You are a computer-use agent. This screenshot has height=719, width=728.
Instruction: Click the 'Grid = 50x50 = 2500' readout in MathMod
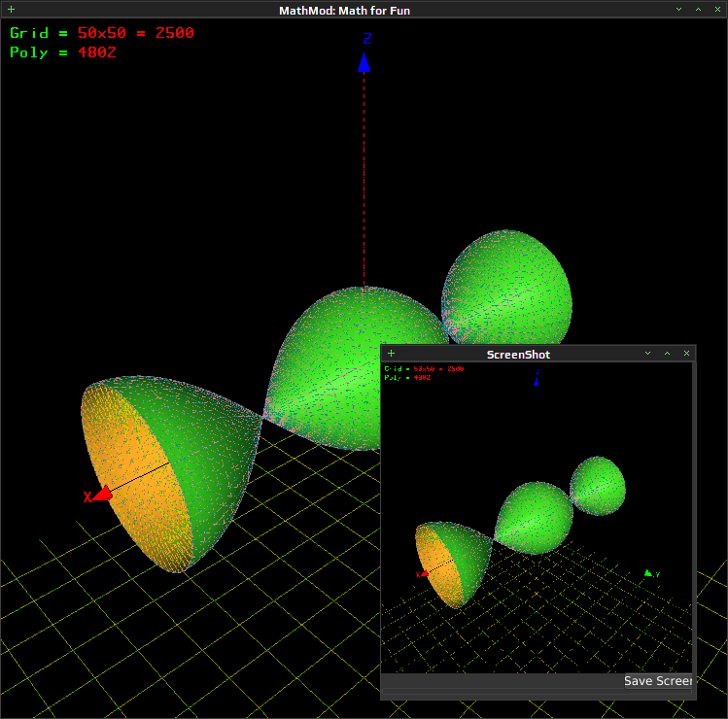(x=102, y=33)
